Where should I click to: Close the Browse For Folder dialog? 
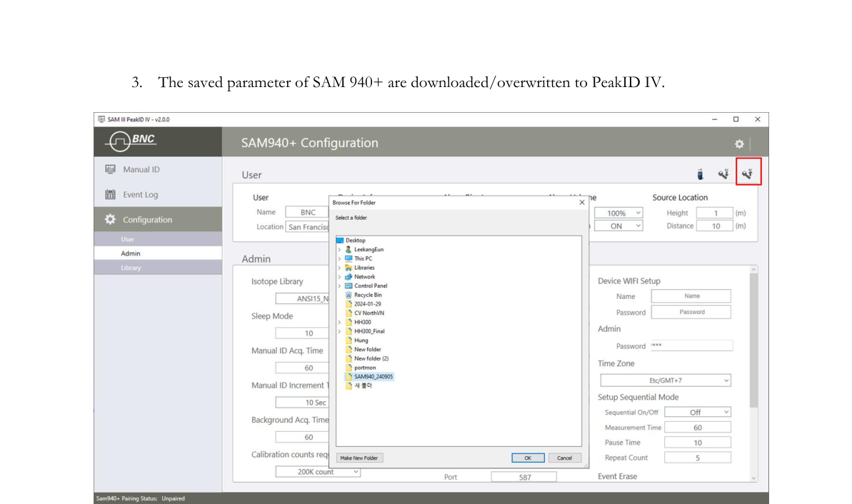point(582,203)
